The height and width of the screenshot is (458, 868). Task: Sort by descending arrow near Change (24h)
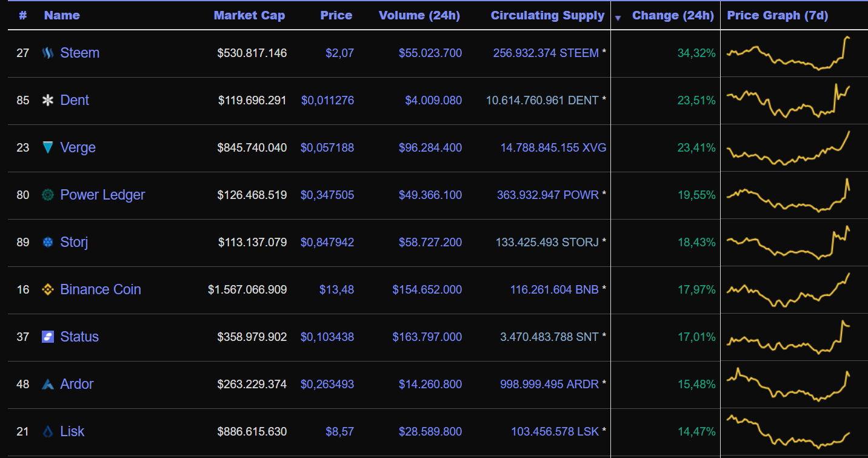[618, 18]
